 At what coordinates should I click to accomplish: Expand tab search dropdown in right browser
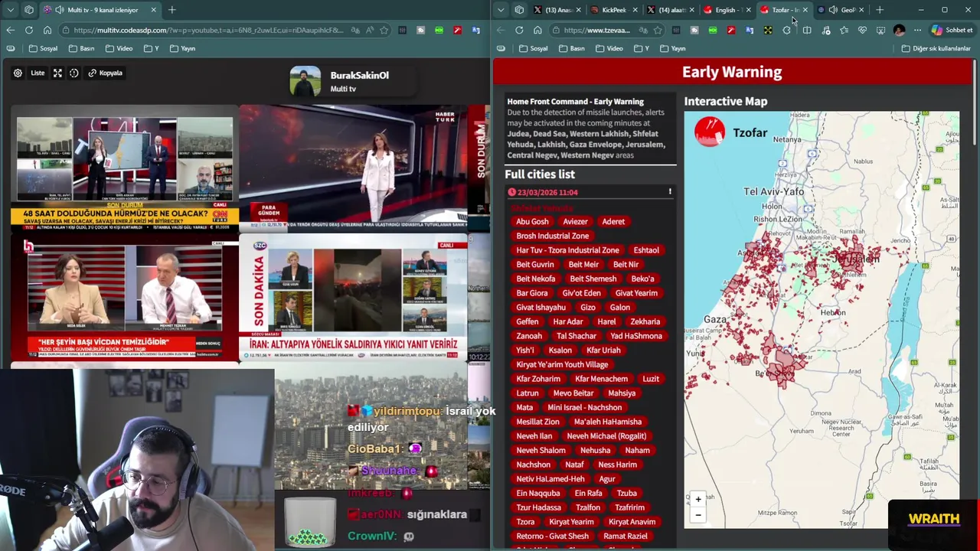pyautogui.click(x=501, y=10)
